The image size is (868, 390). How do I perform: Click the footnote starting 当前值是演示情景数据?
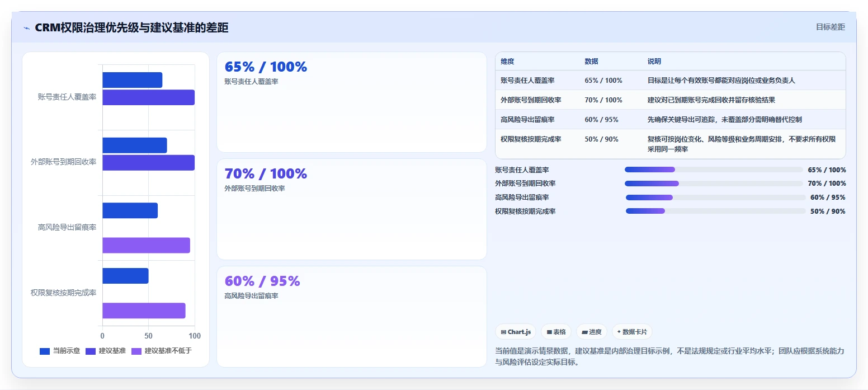[x=669, y=356]
